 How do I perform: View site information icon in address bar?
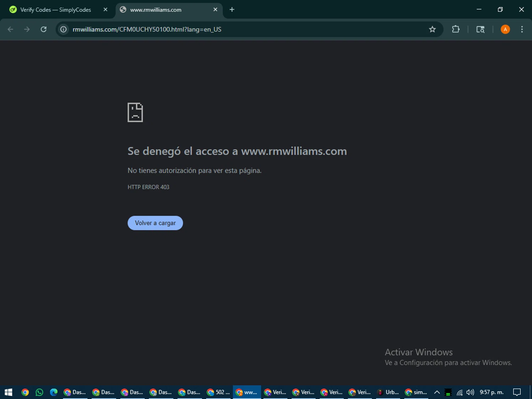(x=63, y=29)
